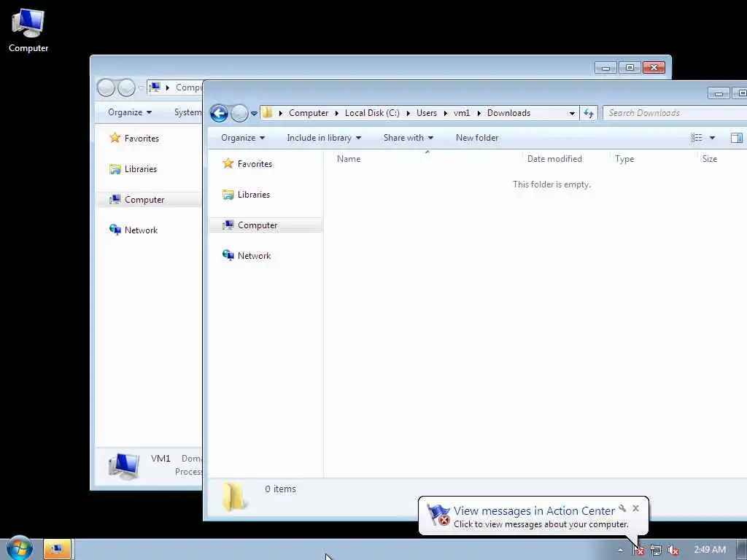Open Favorites in back Computer window
Viewport: 747px width, 560px height.
[134, 138]
